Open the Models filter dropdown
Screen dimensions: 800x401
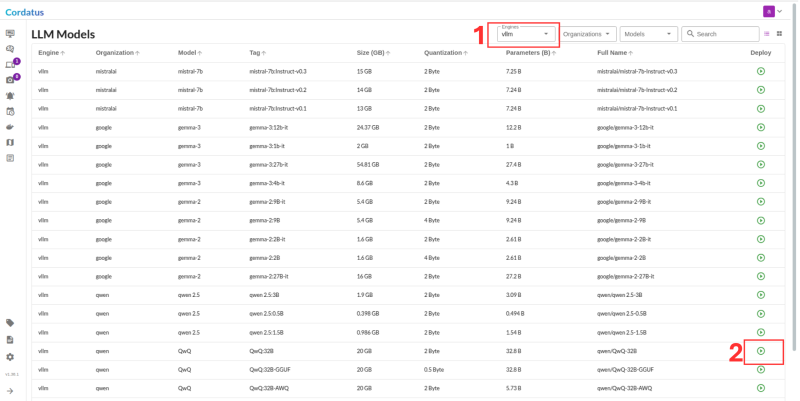[x=647, y=34]
